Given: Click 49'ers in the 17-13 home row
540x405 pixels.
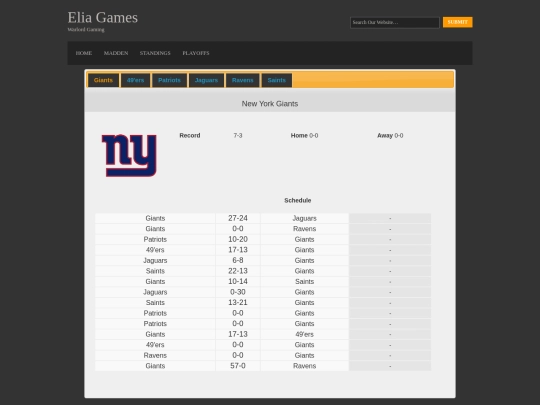Looking at the screenshot, I should pos(155,250).
